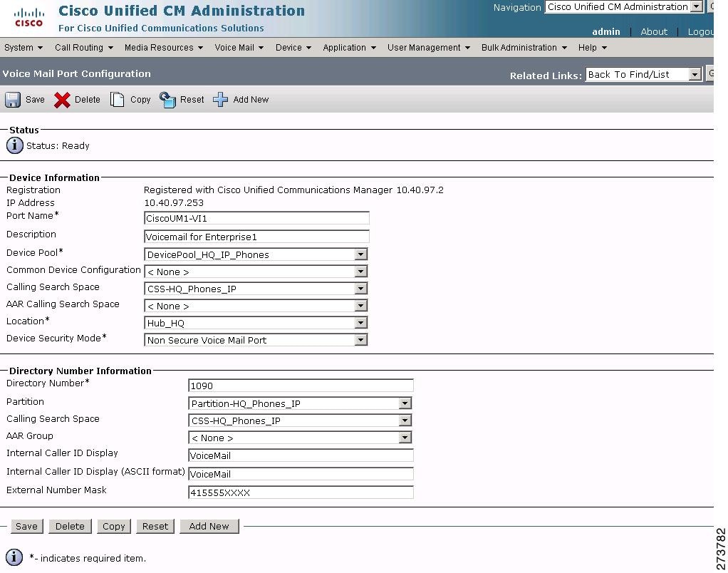Click the 'Registered with Cisco Unified Communications Manager' text
Viewport: 728px width, 573px height.
tap(268, 190)
